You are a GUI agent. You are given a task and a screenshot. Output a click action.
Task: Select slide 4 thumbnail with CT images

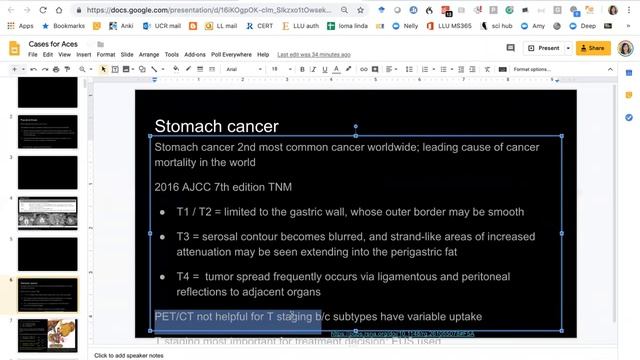[x=48, y=213]
